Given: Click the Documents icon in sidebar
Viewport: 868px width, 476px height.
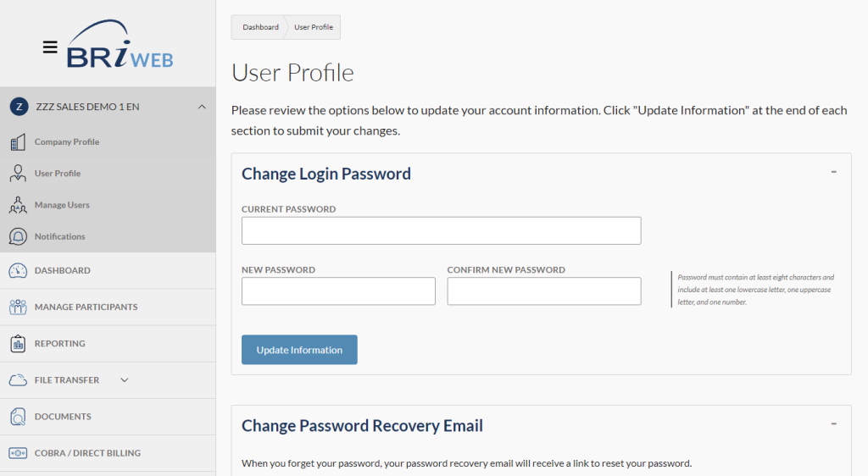Looking at the screenshot, I should point(18,417).
